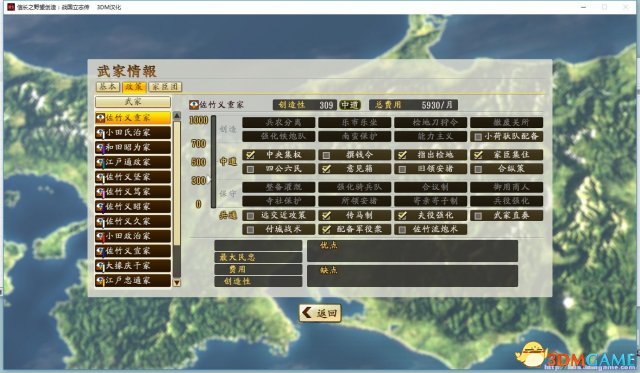
Task: Tick the 佐竹流炮术 checkbox
Action: 402,230
